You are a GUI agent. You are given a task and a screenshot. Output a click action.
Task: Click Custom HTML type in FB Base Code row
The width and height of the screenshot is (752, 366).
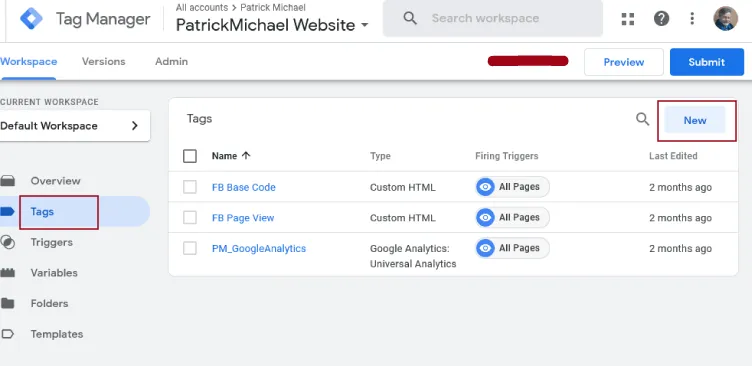[x=402, y=187]
